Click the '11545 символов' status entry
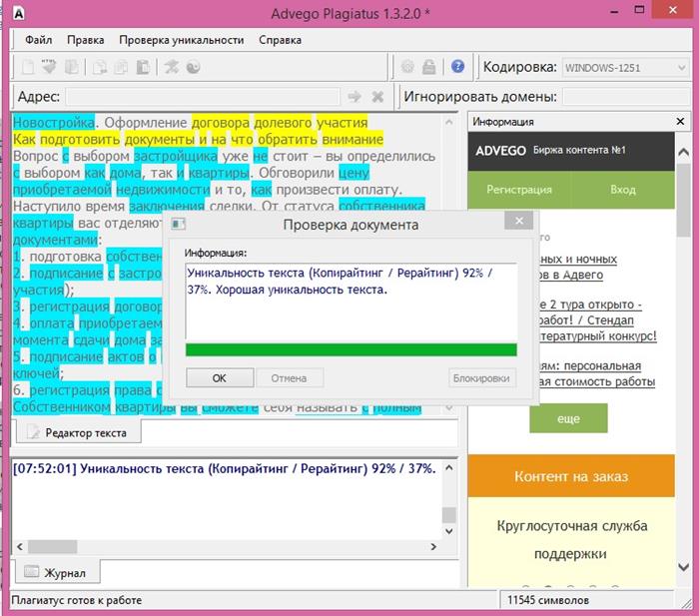The width and height of the screenshot is (699, 616). click(x=548, y=600)
